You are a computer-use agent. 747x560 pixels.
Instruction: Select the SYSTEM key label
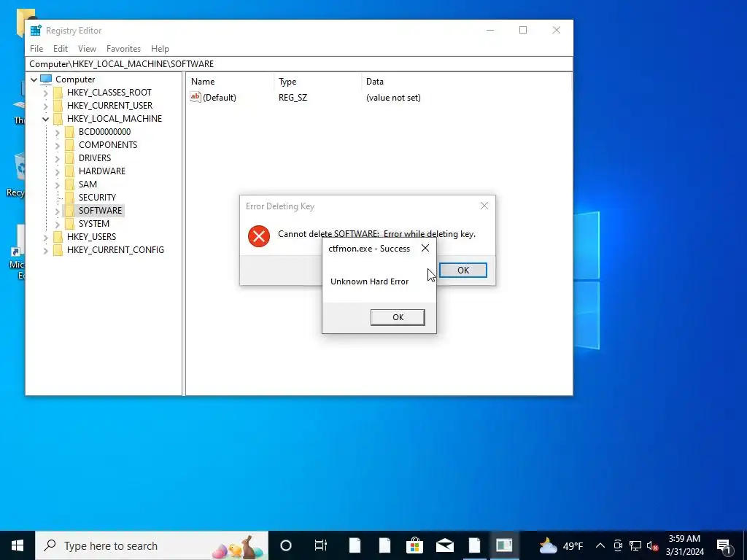pyautogui.click(x=94, y=223)
